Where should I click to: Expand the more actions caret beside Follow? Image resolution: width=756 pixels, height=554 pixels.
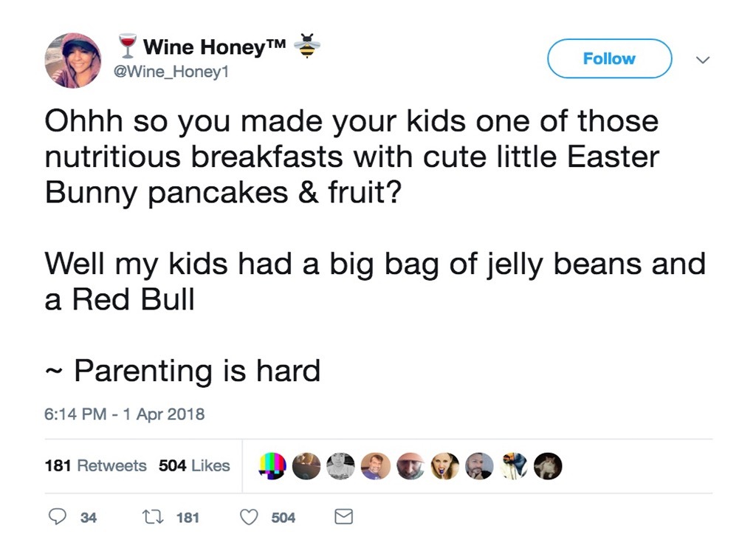(703, 59)
